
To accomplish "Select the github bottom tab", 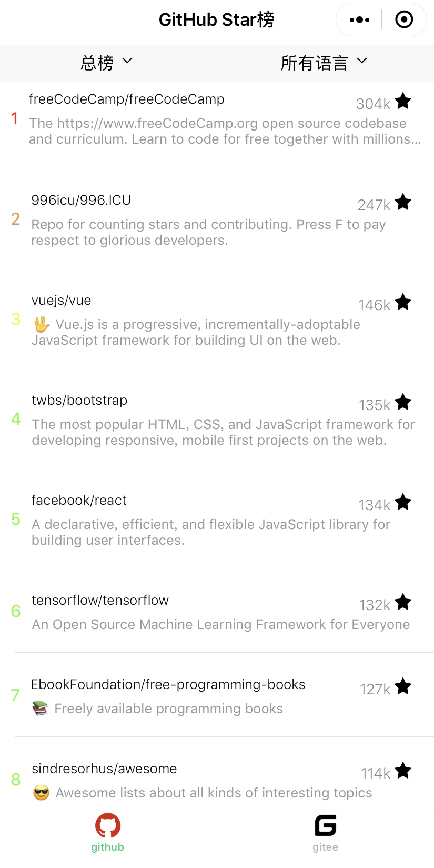I will [x=107, y=833].
